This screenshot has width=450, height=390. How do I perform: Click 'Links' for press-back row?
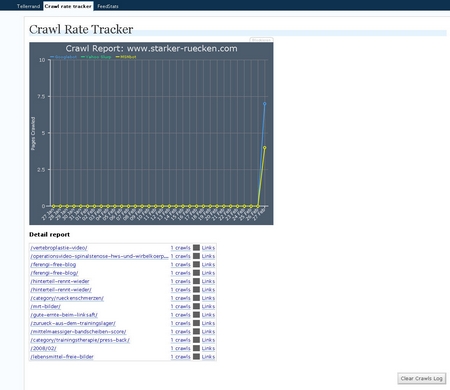click(x=208, y=340)
